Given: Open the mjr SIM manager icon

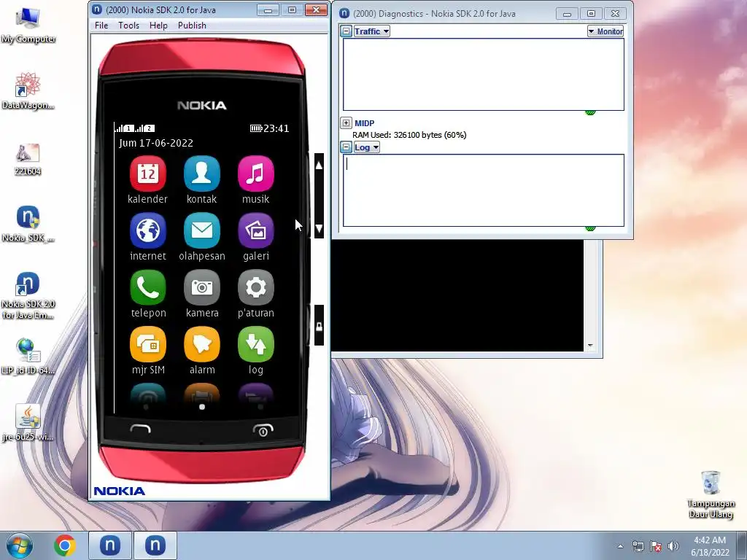Looking at the screenshot, I should coord(147,344).
